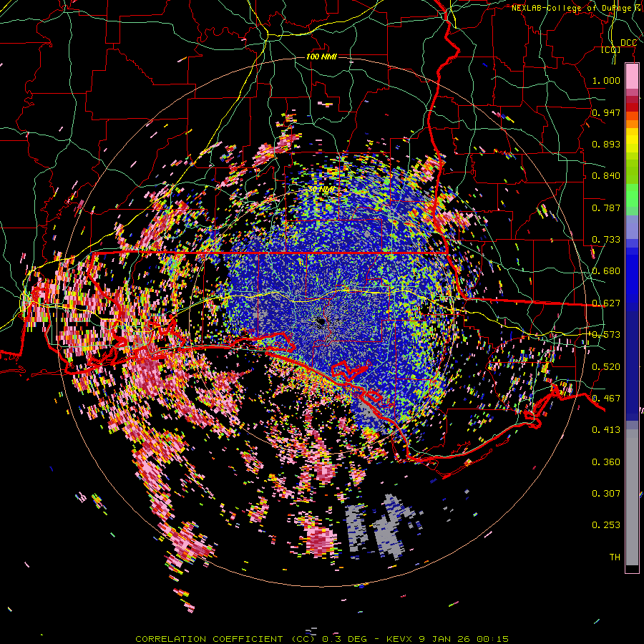Screen dimensions: 644x644
Task: Select the 1.000 value on the color scale
Action: pos(606,80)
